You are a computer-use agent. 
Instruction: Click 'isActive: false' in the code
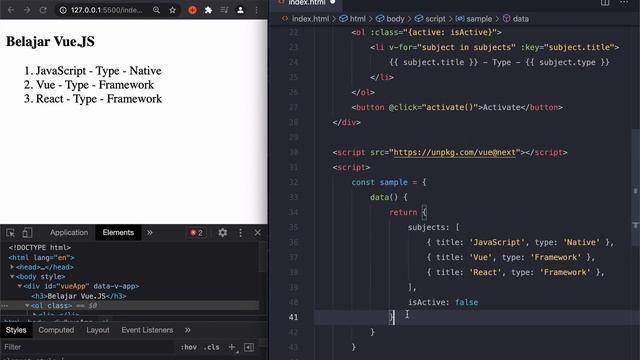443,302
